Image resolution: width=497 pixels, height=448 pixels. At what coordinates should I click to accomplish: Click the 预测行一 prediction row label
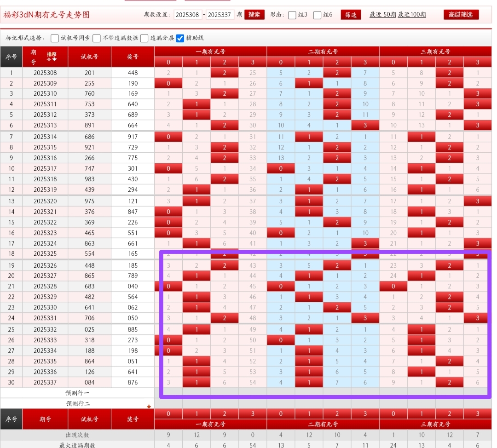point(78,393)
